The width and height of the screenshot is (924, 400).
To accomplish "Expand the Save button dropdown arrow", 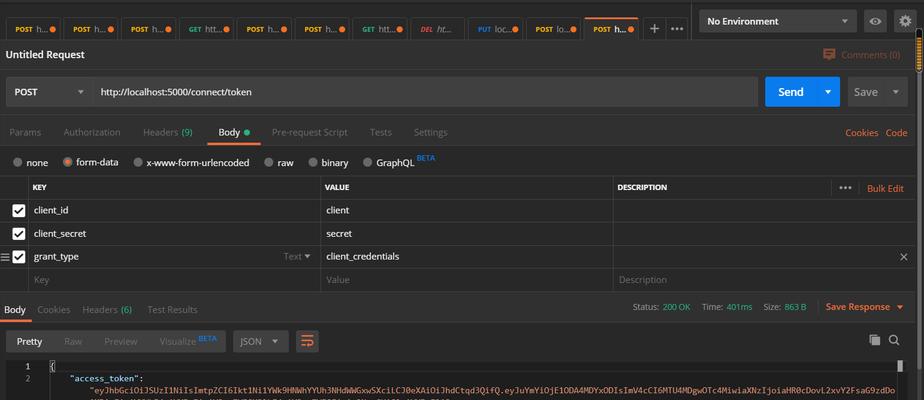I will click(896, 92).
